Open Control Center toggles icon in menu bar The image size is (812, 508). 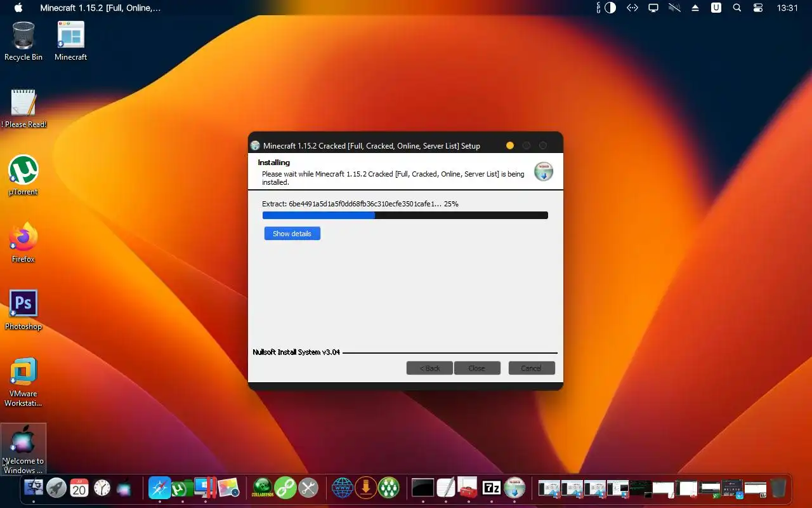[758, 8]
